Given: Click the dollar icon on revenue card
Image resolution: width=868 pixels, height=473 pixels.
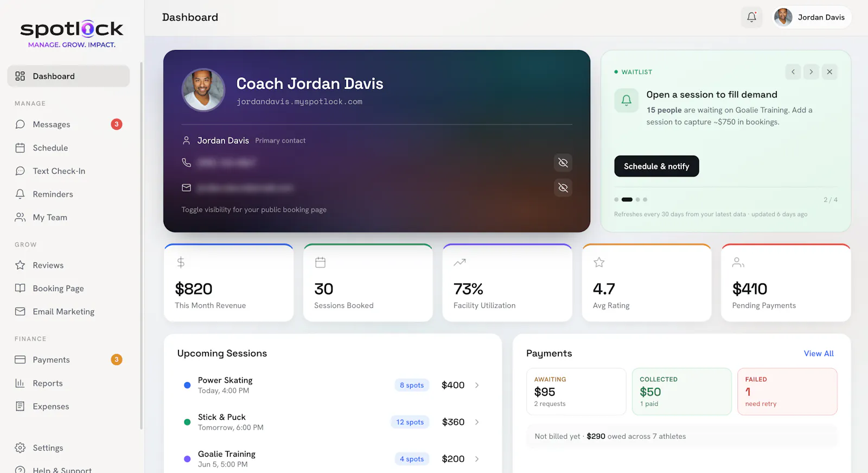Looking at the screenshot, I should (x=181, y=263).
